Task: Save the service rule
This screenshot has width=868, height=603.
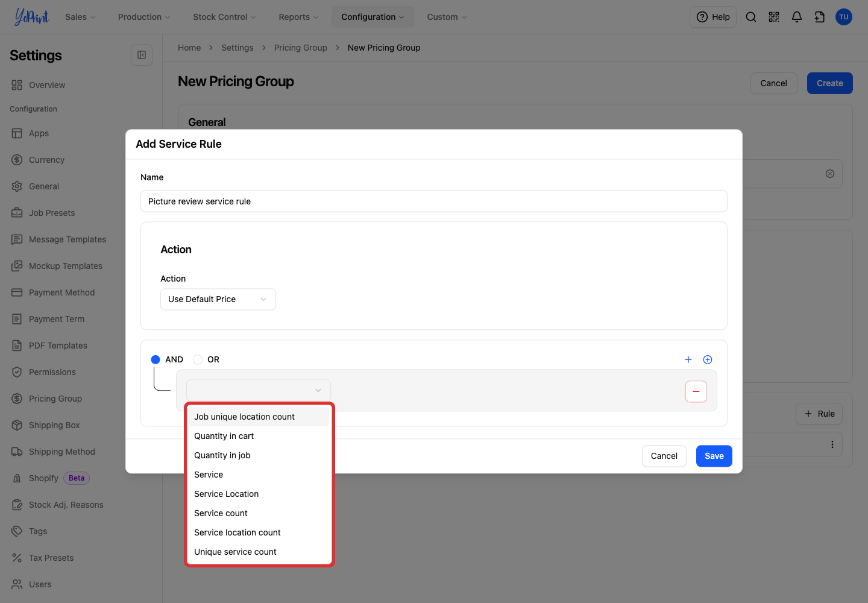Action: coord(714,456)
